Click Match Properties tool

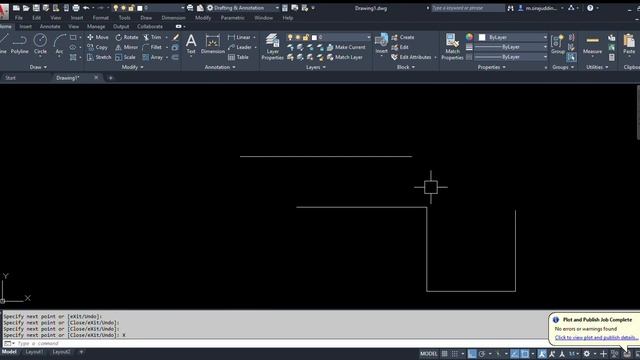pyautogui.click(x=452, y=47)
